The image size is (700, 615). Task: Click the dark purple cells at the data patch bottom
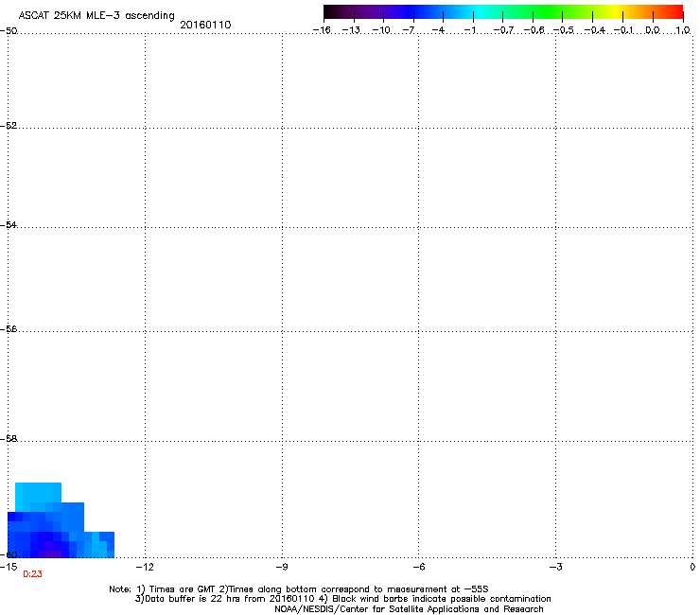[x=50, y=553]
